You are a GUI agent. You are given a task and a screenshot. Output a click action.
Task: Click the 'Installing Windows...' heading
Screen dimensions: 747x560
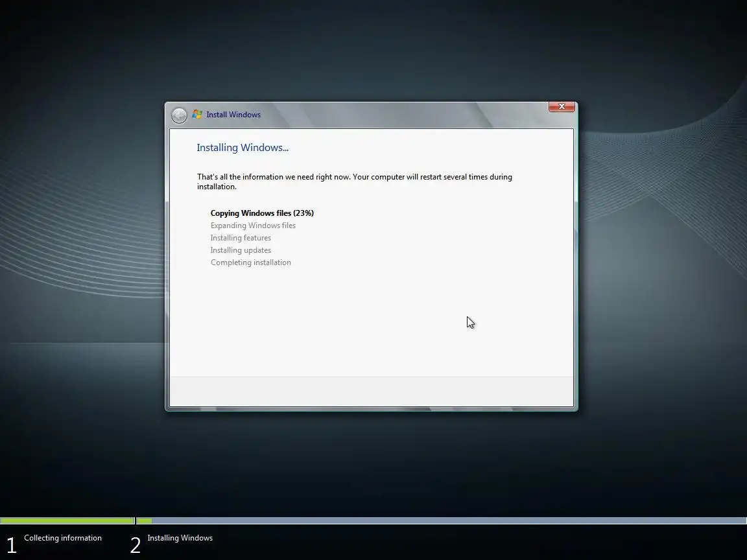[243, 148]
